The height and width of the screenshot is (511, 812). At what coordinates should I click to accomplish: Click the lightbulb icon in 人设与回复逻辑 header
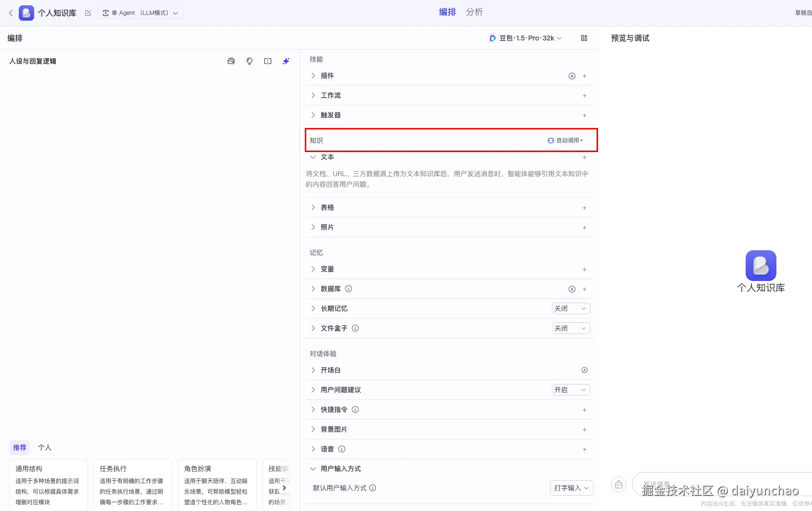250,61
